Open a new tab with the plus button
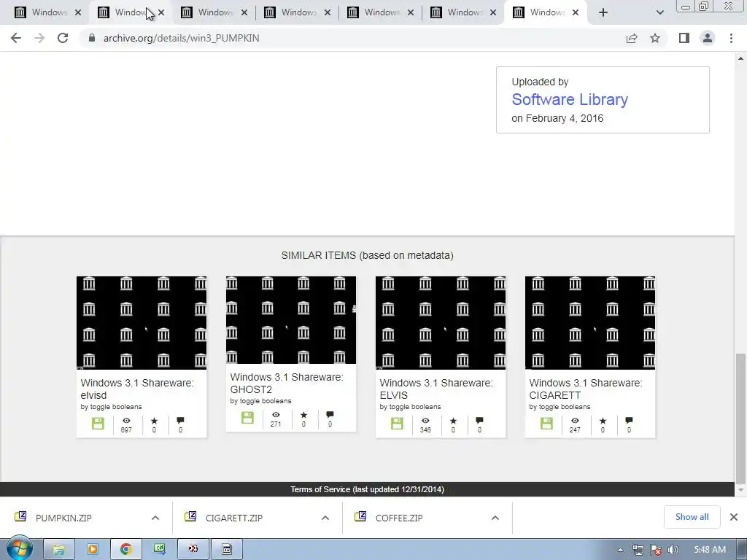The width and height of the screenshot is (747, 560). [x=603, y=13]
